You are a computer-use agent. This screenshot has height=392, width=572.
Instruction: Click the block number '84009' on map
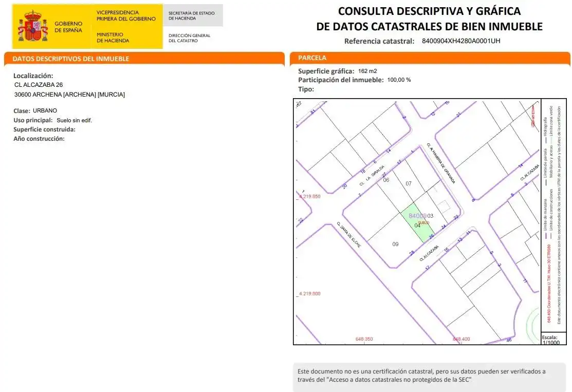[x=417, y=216]
